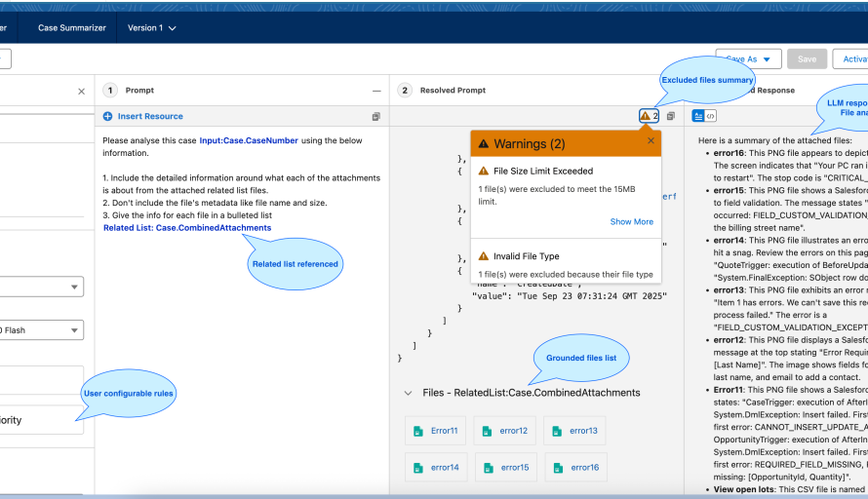This screenshot has width=868, height=499.
Task: Copy the prompt template text icon
Action: click(x=375, y=116)
